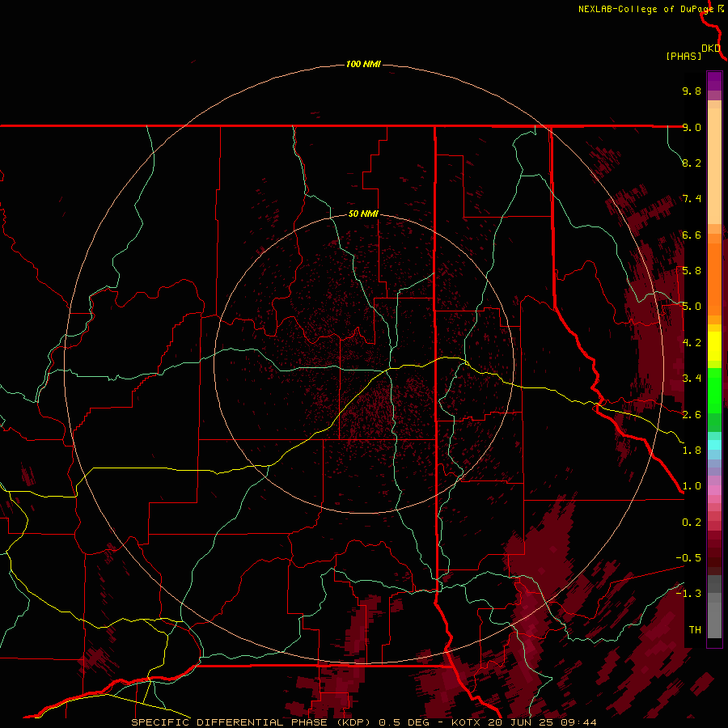Select the yellow segment of the color bar
The height and width of the screenshot is (728, 728).
[714, 346]
